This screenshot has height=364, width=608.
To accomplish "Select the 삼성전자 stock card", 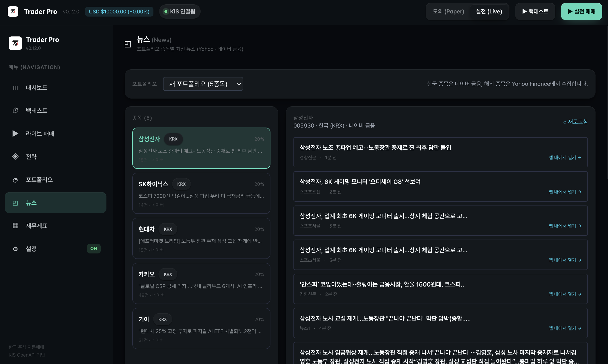I will click(201, 148).
